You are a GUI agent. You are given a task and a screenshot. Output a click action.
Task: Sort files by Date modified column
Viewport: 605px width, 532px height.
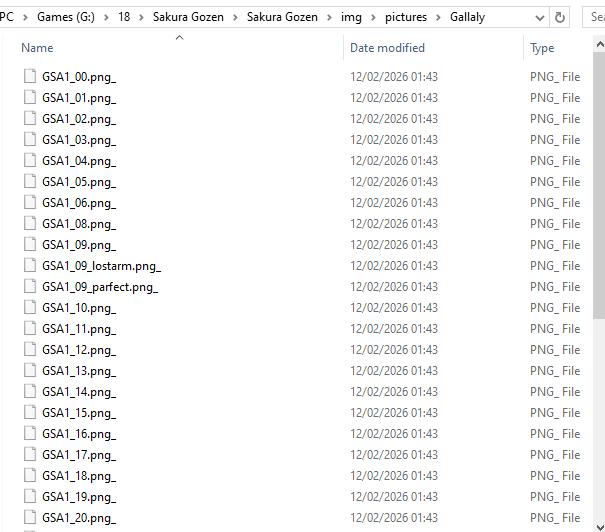pyautogui.click(x=387, y=48)
